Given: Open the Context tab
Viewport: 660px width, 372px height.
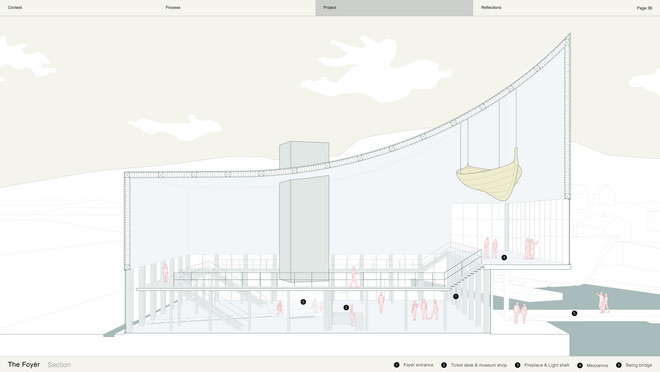Looking at the screenshot, I should pyautogui.click(x=15, y=8).
